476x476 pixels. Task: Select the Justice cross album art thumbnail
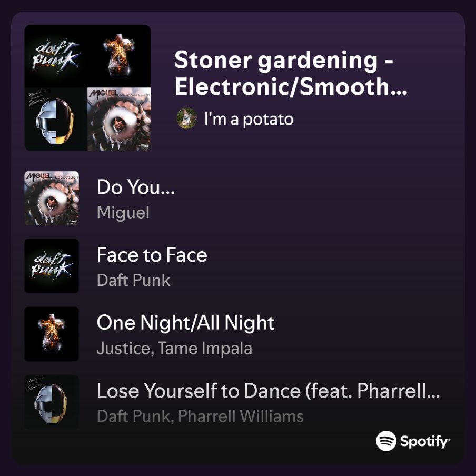pos(52,334)
